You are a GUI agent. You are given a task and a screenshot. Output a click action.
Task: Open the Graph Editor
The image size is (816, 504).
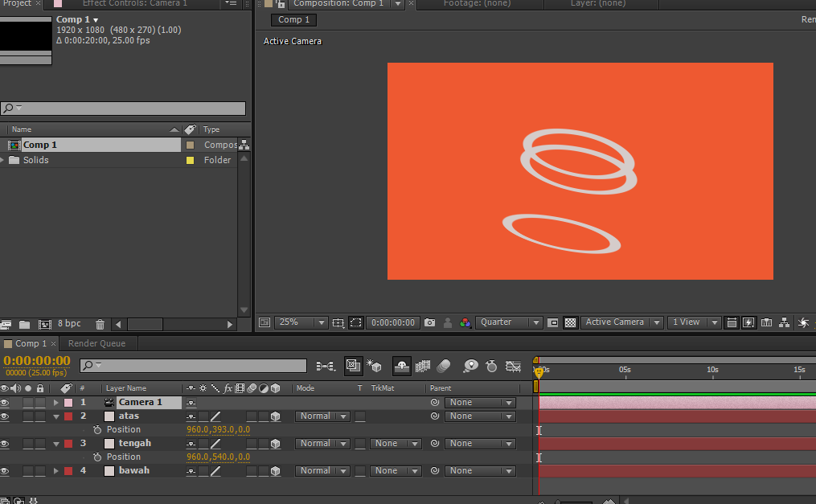(513, 367)
